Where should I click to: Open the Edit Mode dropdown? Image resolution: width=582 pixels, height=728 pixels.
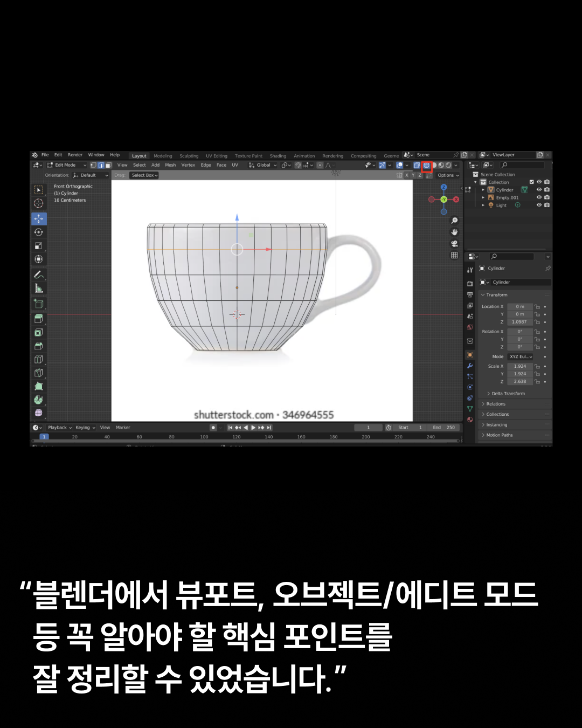(x=67, y=165)
